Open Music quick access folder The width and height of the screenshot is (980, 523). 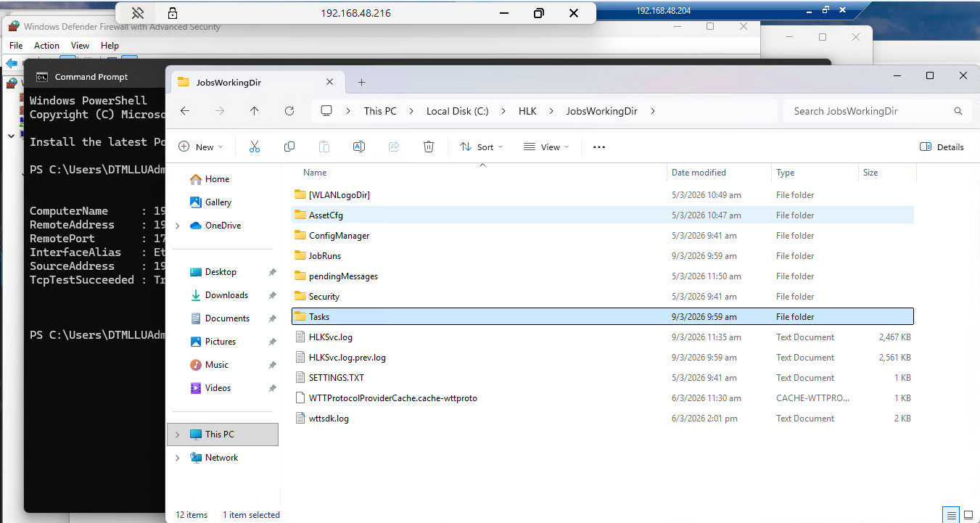[216, 365]
